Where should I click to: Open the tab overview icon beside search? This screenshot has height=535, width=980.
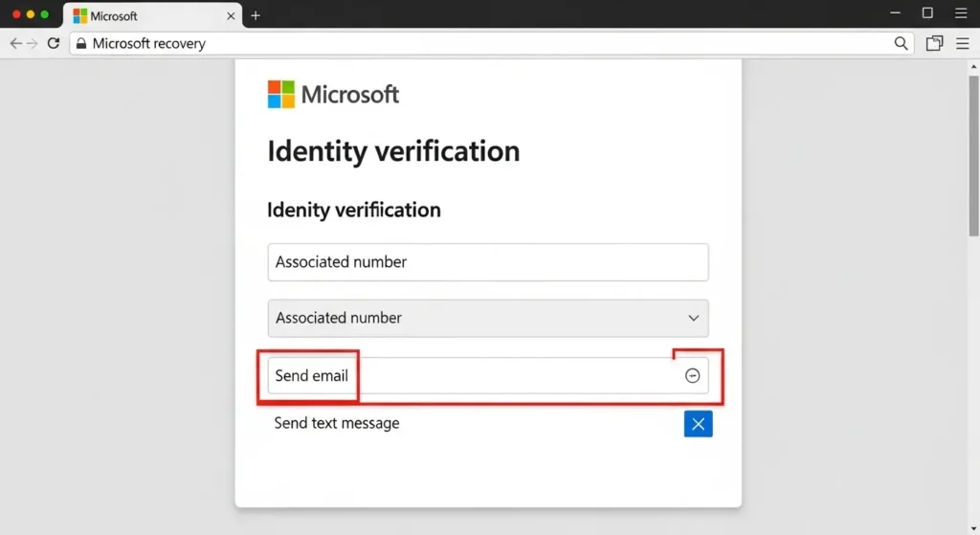[x=934, y=43]
